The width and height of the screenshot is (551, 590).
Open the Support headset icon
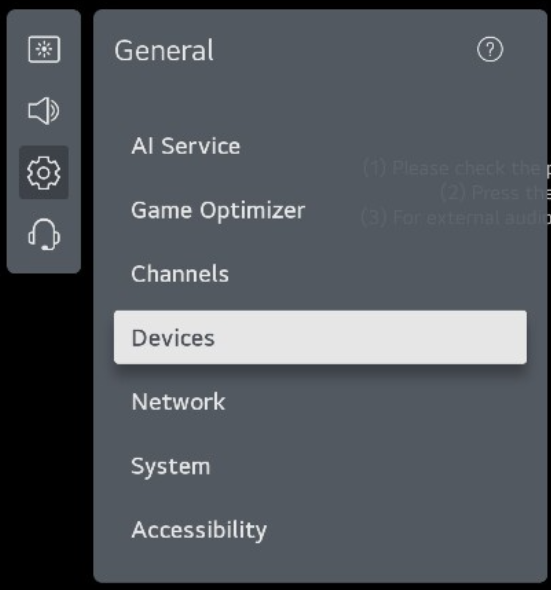44,234
